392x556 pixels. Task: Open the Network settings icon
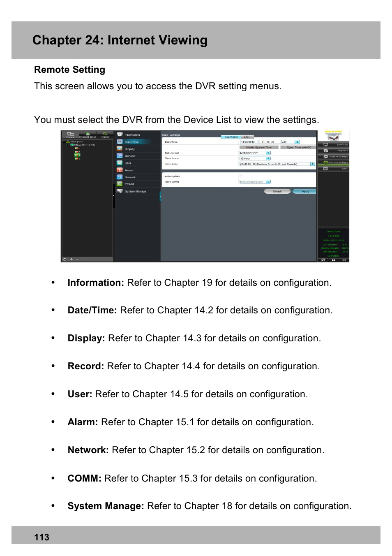(x=120, y=177)
